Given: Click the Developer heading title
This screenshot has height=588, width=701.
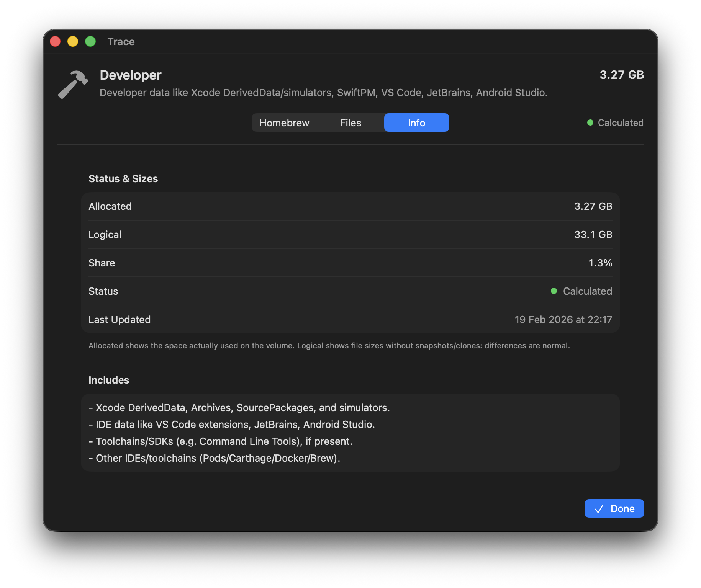Looking at the screenshot, I should pyautogui.click(x=131, y=75).
